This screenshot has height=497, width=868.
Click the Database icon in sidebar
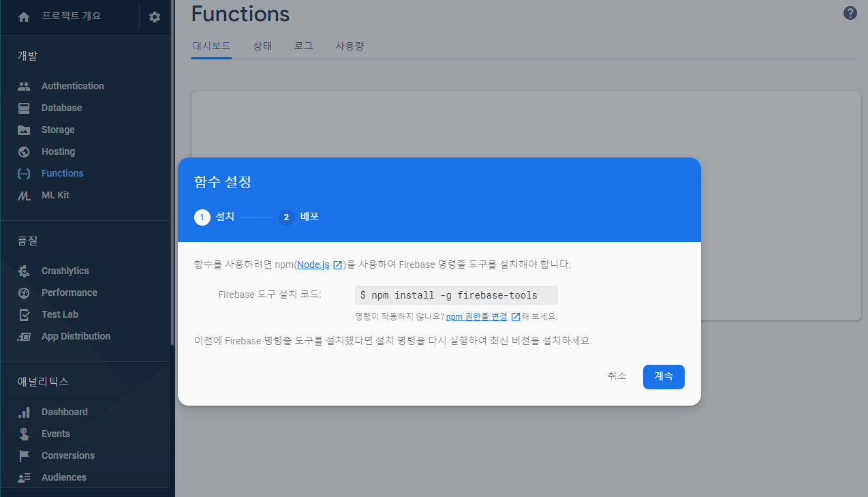pyautogui.click(x=24, y=108)
